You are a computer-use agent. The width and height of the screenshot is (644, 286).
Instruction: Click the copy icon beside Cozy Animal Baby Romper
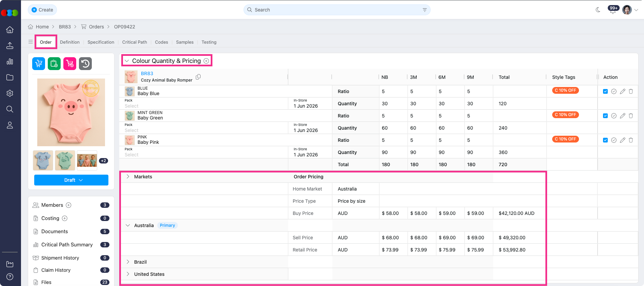198,77
